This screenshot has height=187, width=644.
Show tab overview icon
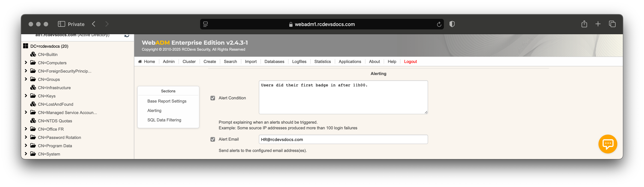(x=612, y=24)
